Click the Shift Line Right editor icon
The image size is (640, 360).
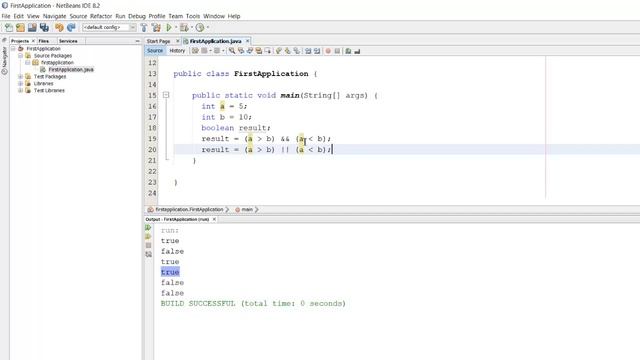pyautogui.click(x=317, y=51)
